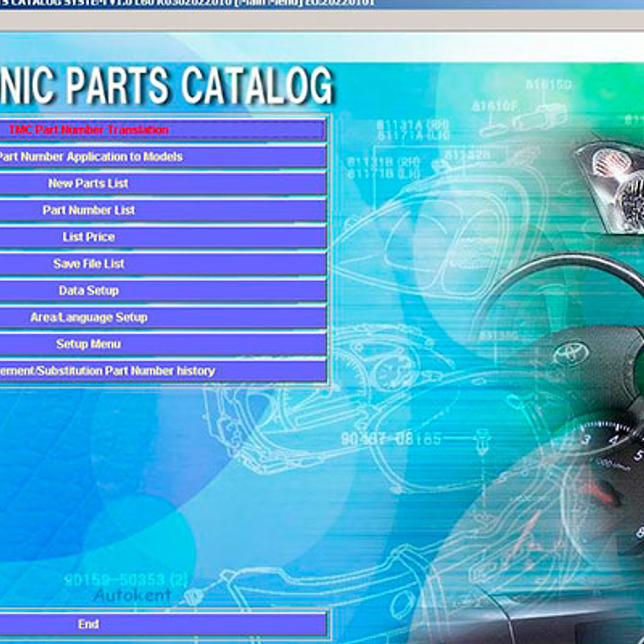644x644 pixels.
Task: Open TMC Part Number Translation
Action: tap(163, 130)
